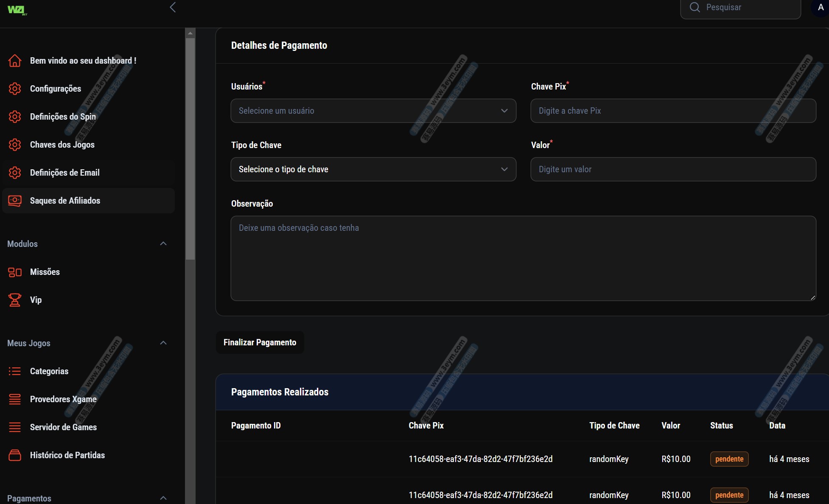Viewport: 829px width, 504px height.
Task: Click the sidebar scrollbar up arrow
Action: pyautogui.click(x=190, y=33)
